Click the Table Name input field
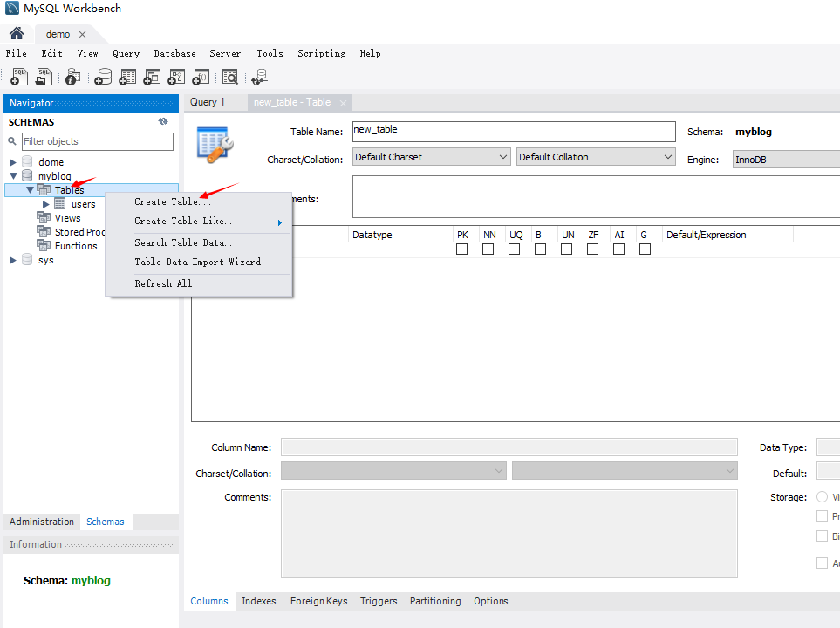 (x=514, y=132)
